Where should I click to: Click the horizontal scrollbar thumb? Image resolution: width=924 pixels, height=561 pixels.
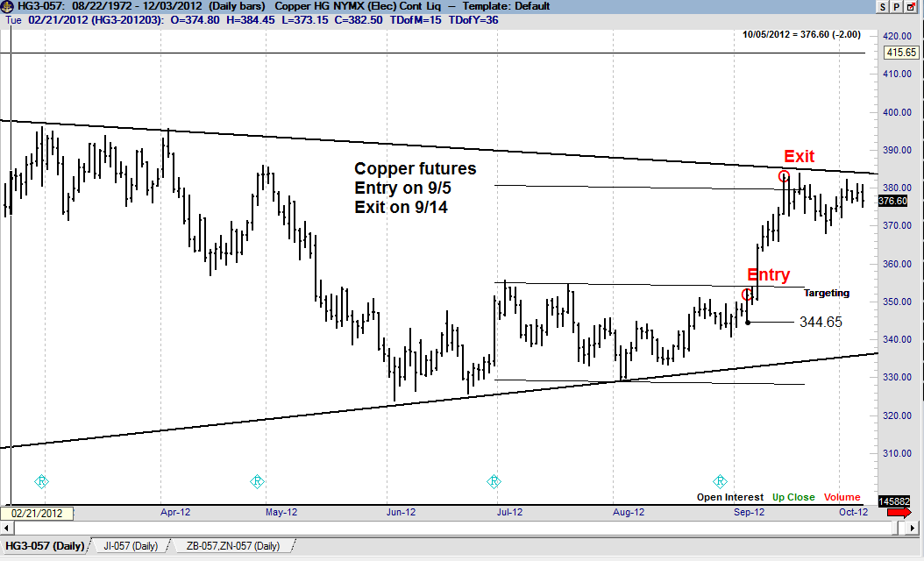[893, 528]
